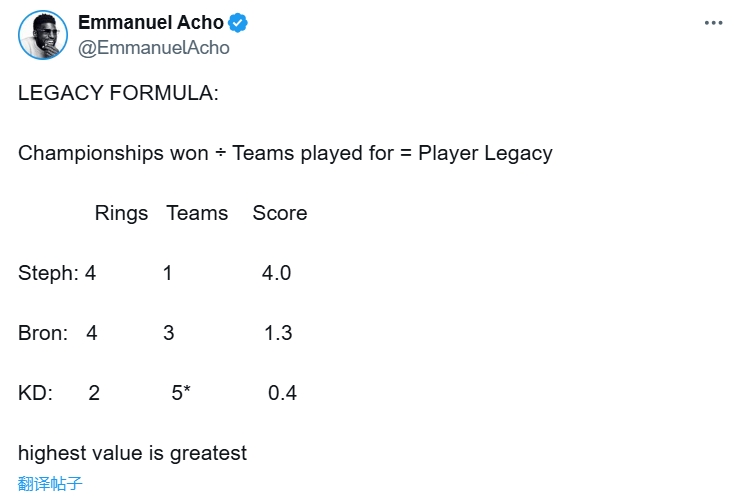Click the highest value is greatest text
Image resolution: width=738 pixels, height=501 pixels.
132,453
